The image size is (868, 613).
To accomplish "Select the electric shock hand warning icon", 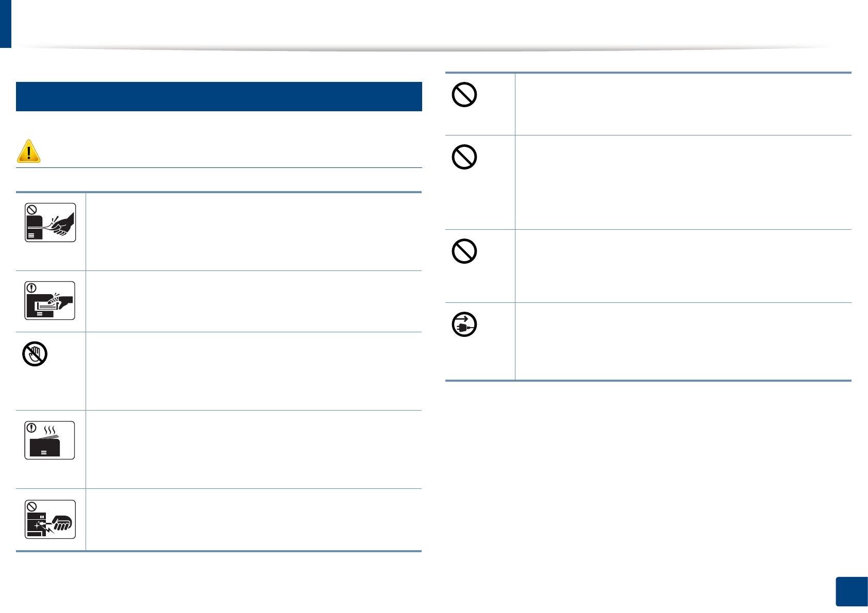I will coord(51,519).
